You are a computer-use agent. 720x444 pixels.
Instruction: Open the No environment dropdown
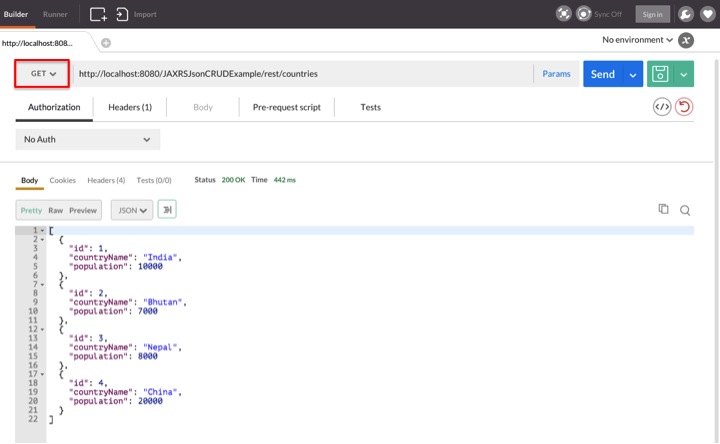637,40
